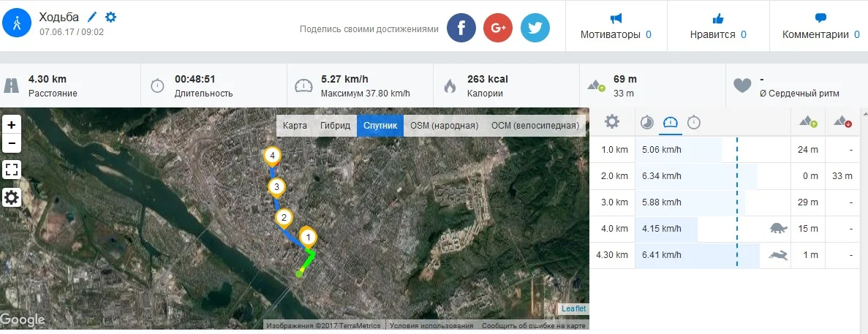Open the splits table settings gear
This screenshot has width=868, height=334.
tap(612, 122)
